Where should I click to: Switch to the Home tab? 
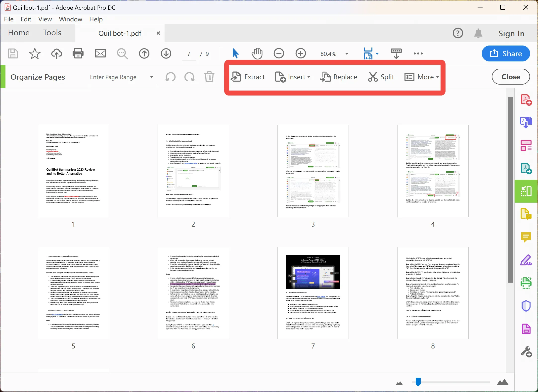(x=19, y=33)
